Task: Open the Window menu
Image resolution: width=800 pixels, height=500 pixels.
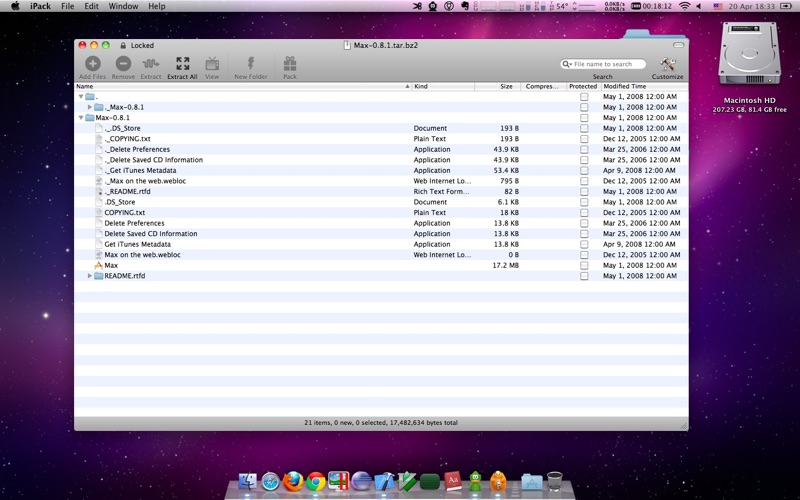Action: [123, 6]
